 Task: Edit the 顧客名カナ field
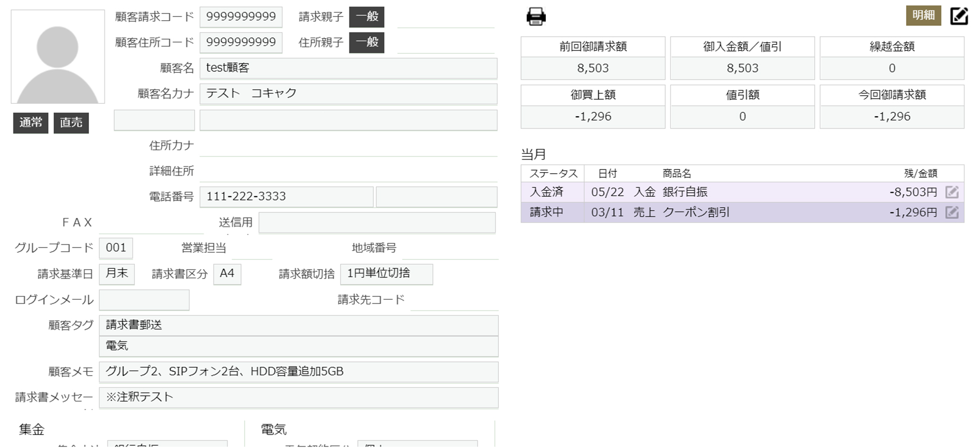click(348, 94)
